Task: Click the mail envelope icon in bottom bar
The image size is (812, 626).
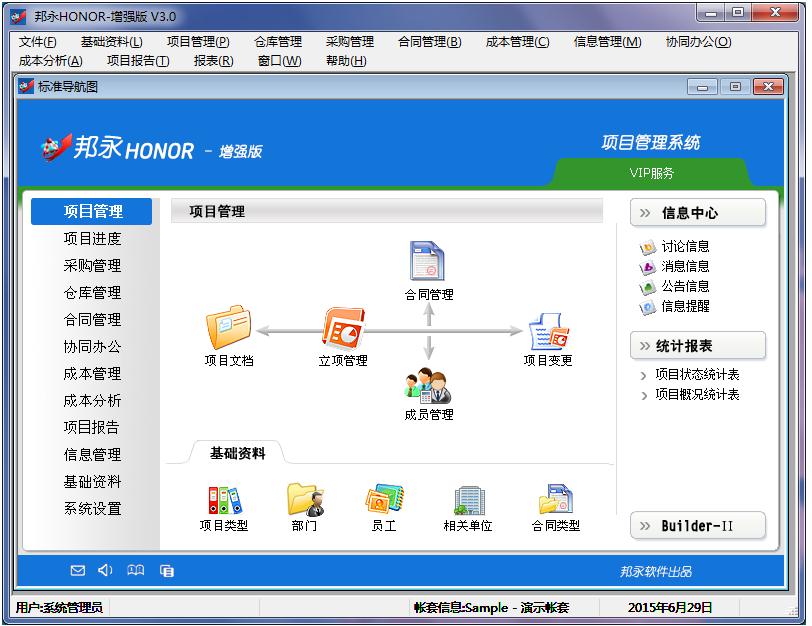Action: [78, 571]
